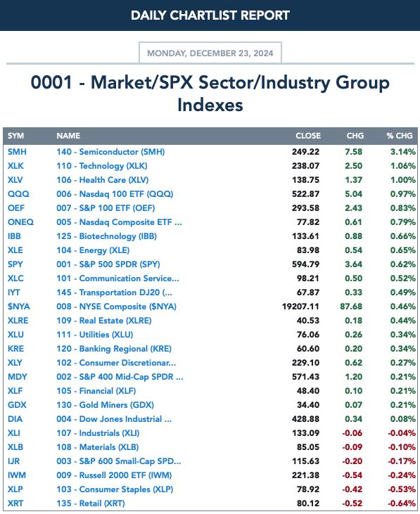Open 125 - Biotechnology (IBB) link
Screen dimensions: 420x514
tap(106, 236)
